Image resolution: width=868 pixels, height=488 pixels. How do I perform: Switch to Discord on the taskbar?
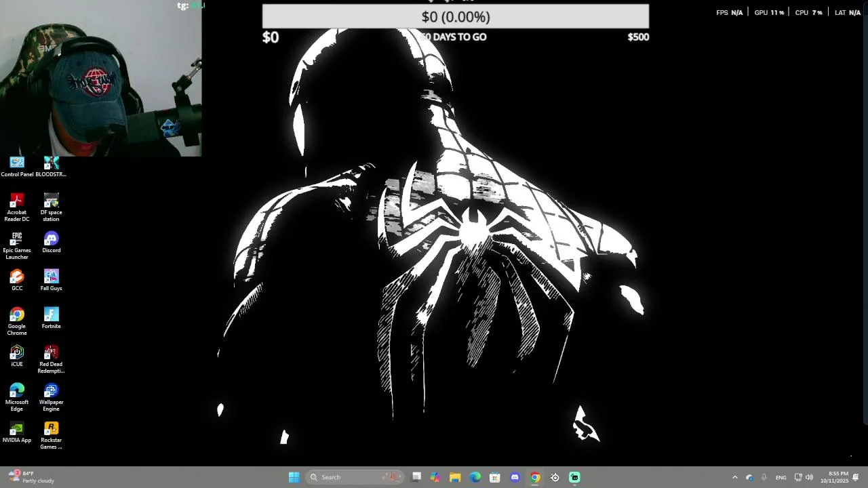coord(515,477)
